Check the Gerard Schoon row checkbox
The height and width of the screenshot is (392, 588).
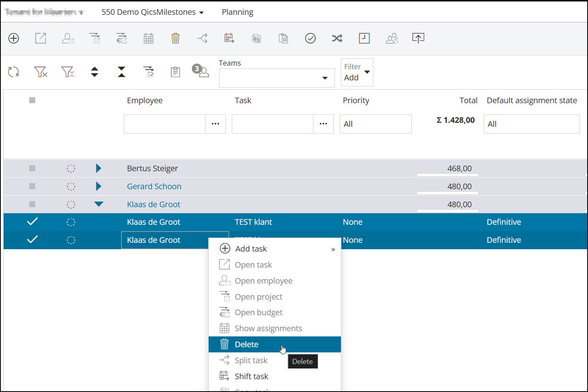[x=32, y=186]
